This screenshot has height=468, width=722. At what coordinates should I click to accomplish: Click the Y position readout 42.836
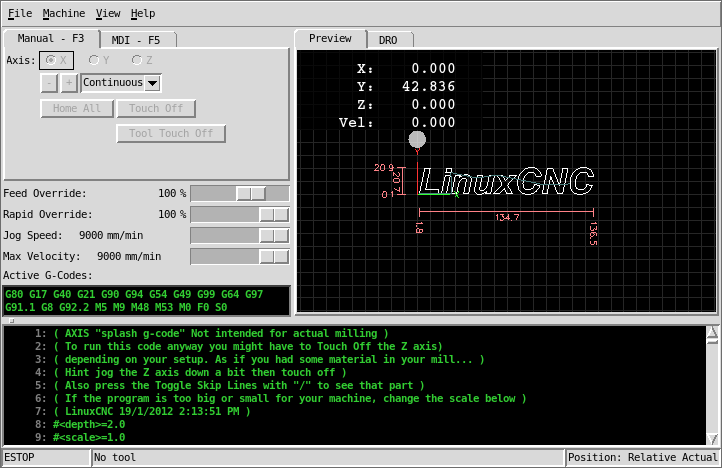click(428, 87)
